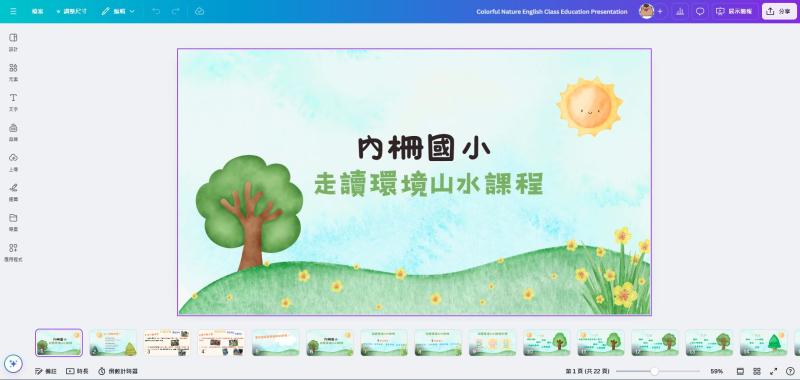Select the tree illustration on the slide
This screenshot has height=380, width=800.
tap(249, 212)
